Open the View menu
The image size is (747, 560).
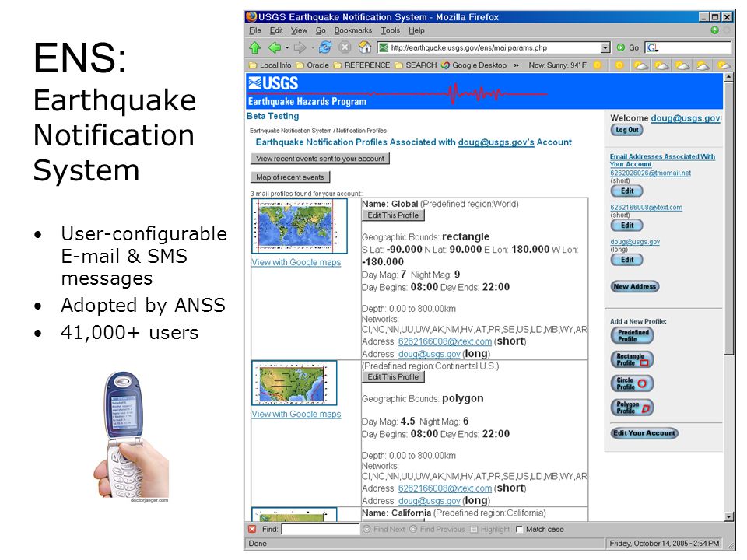299,30
